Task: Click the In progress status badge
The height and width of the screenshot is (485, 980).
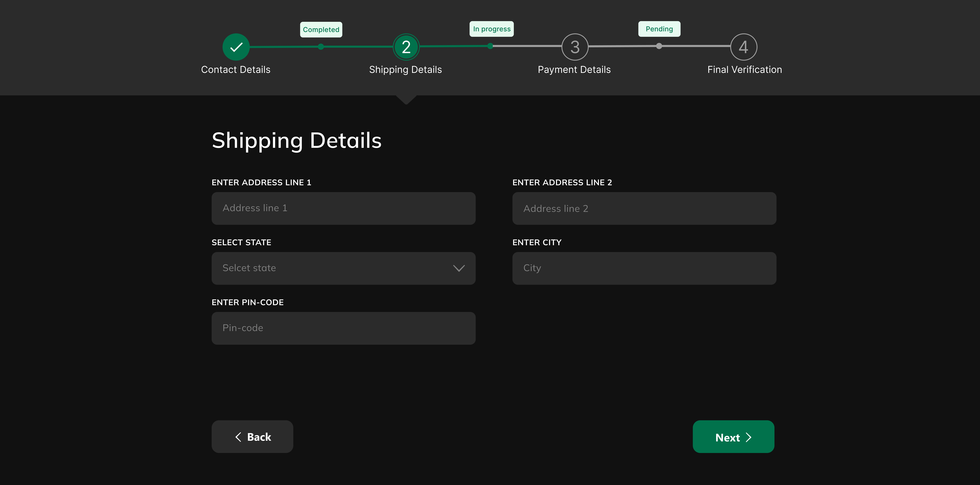Action: tap(492, 29)
